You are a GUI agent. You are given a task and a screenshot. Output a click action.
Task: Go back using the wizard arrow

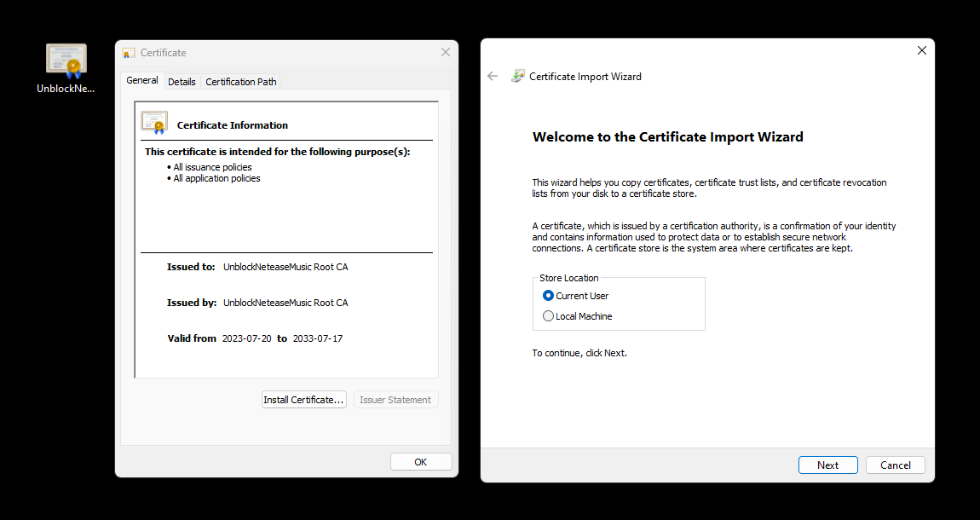(493, 76)
